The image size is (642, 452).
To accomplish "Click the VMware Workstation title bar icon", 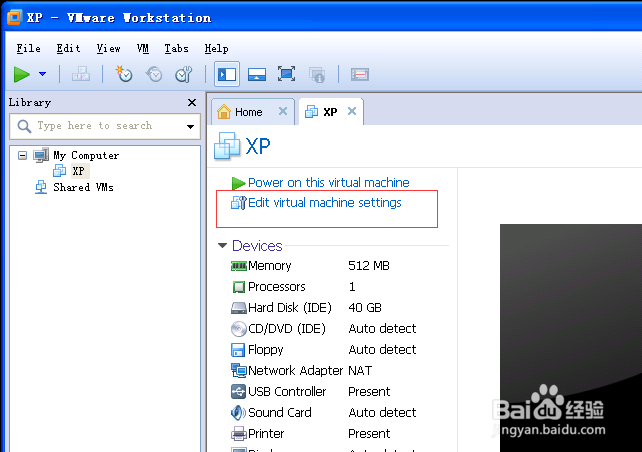I will [x=14, y=18].
